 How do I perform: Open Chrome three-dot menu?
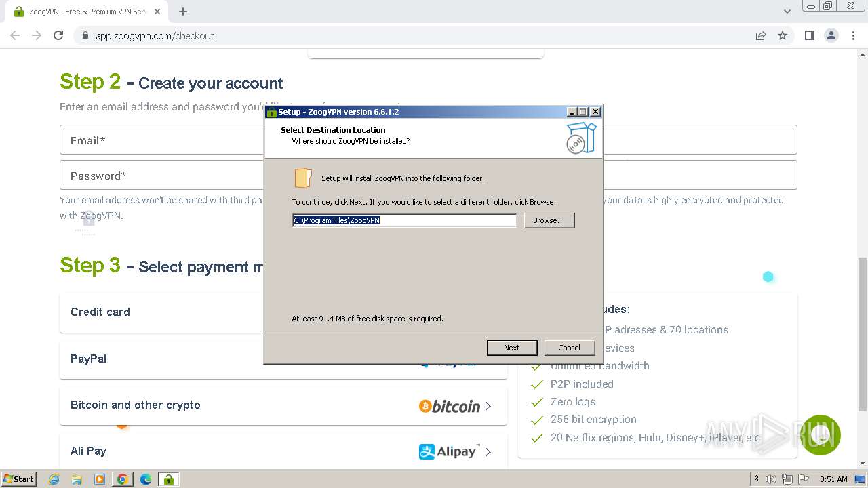(x=853, y=35)
